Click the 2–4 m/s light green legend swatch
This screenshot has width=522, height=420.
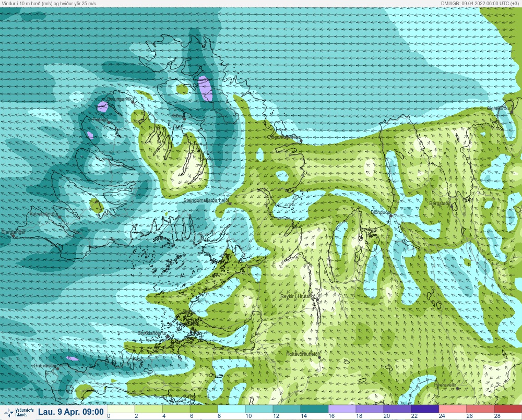(148, 409)
